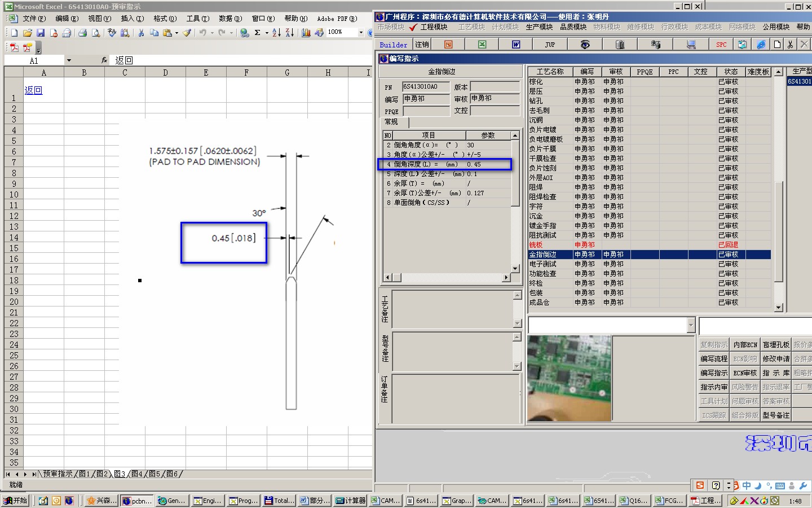Select the 倒角深度(L) parameter row

[x=447, y=164]
